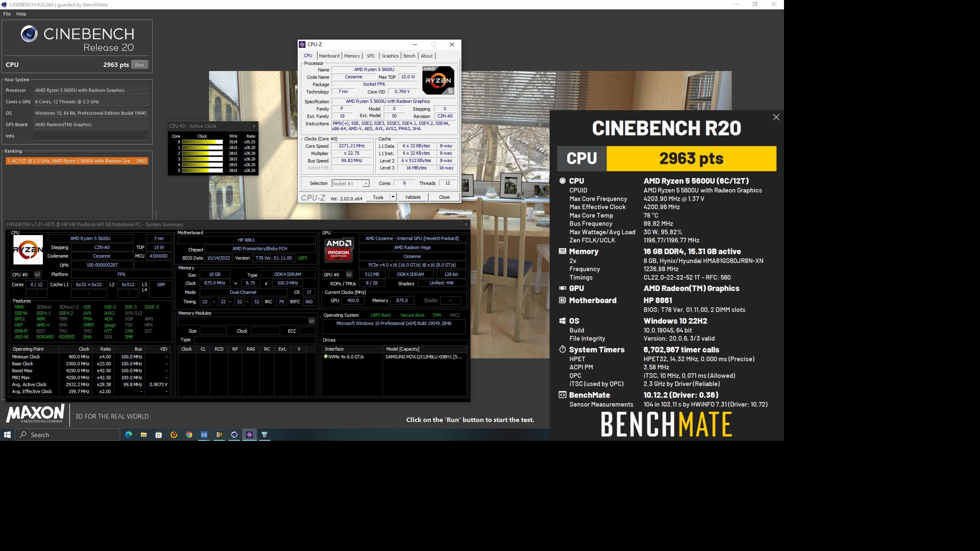Click the Boost Max row in HWiNFO operating points
The width and height of the screenshot is (980, 551).
click(90, 371)
